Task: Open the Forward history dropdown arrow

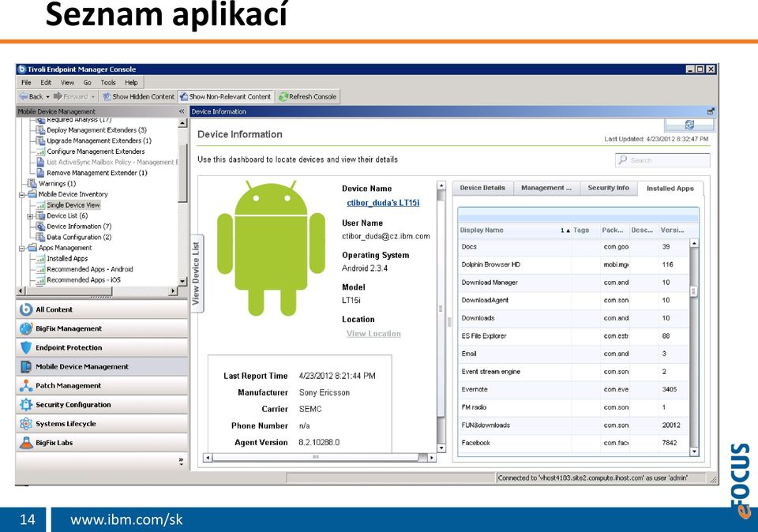Action: (93, 96)
